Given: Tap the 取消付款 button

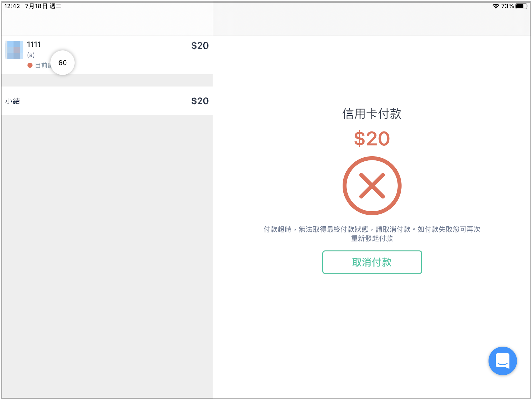Looking at the screenshot, I should [x=372, y=262].
